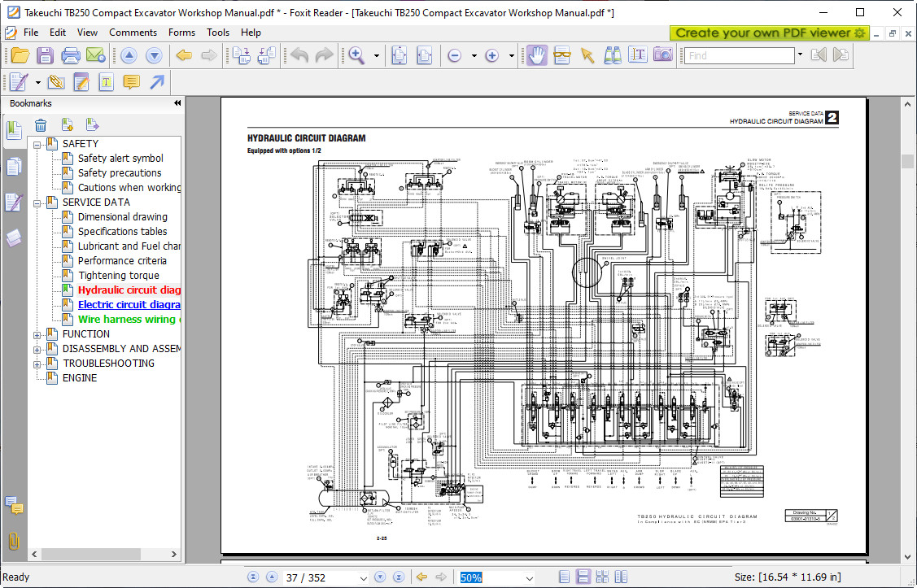The image size is (917, 588).
Task: Select the Hand tool in toolbar
Action: (536, 55)
